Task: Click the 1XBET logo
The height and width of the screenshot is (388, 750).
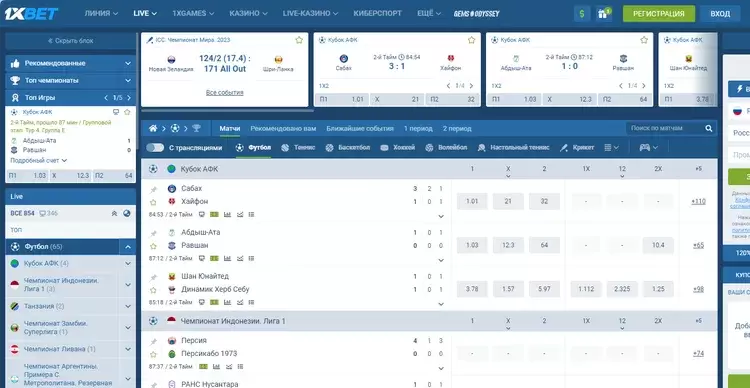Action: (x=32, y=13)
